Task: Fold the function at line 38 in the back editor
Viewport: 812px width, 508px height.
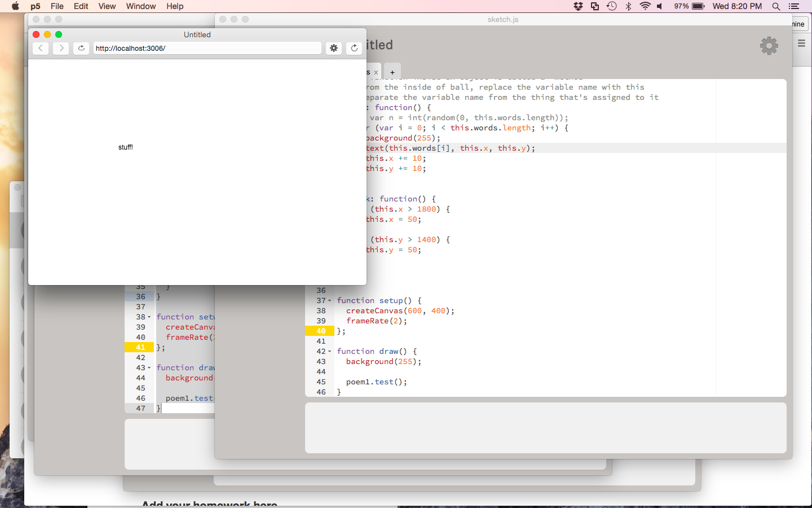Action: click(149, 317)
